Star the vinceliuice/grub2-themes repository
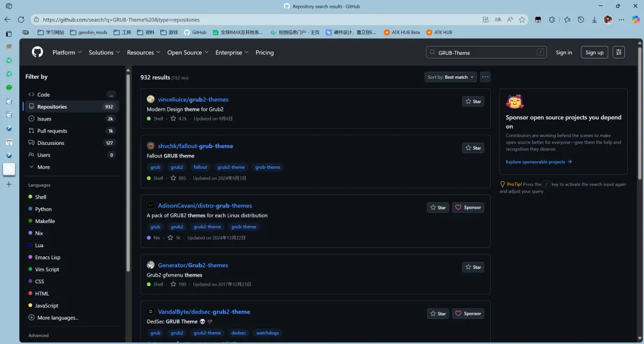The image size is (644, 344). click(x=473, y=101)
